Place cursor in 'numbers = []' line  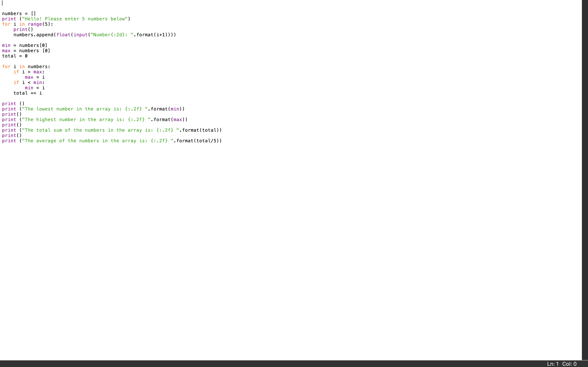pyautogui.click(x=19, y=14)
